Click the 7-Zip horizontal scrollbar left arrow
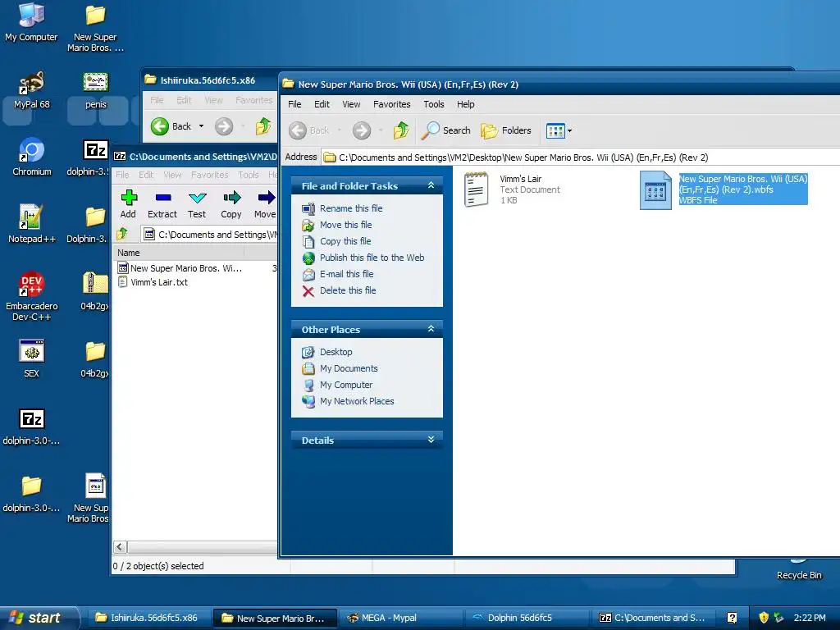The height and width of the screenshot is (630, 840). [x=120, y=547]
